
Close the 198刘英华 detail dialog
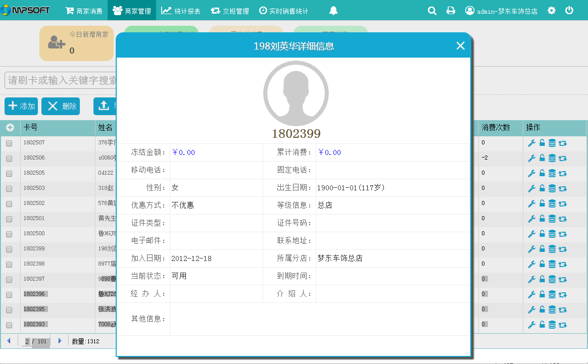click(460, 46)
